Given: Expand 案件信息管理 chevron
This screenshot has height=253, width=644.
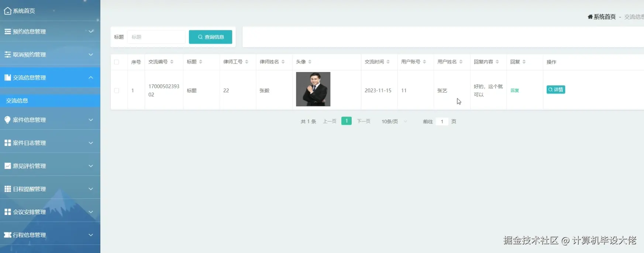Looking at the screenshot, I should [91, 120].
